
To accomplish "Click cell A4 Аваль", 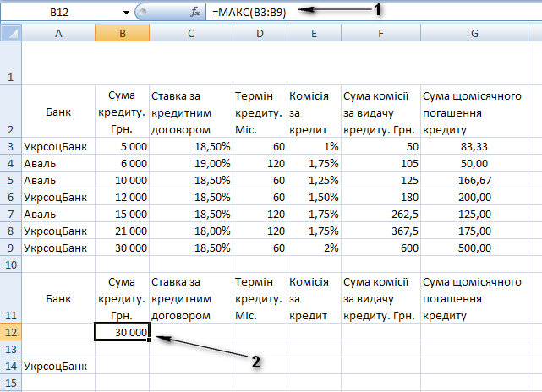I will (58, 163).
